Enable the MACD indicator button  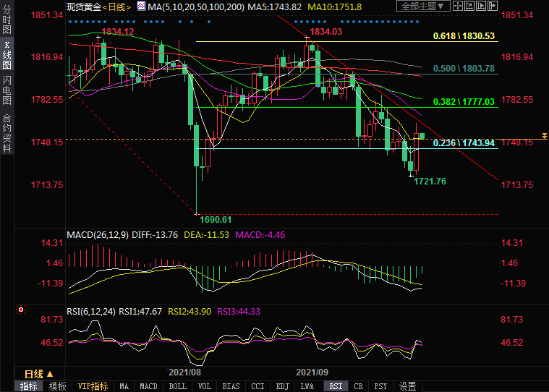tap(148, 386)
